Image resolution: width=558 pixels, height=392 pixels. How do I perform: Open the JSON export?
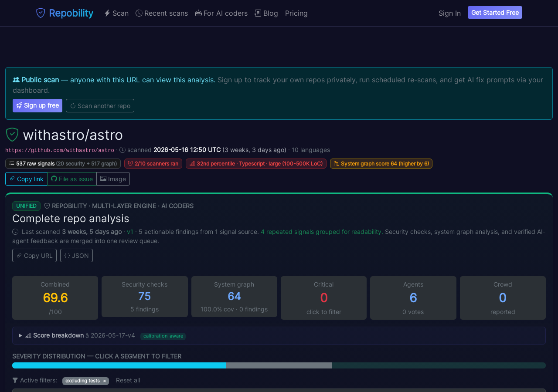(76, 255)
